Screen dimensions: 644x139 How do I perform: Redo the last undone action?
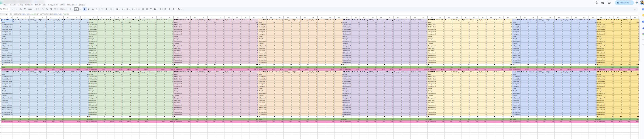coord(17,9)
